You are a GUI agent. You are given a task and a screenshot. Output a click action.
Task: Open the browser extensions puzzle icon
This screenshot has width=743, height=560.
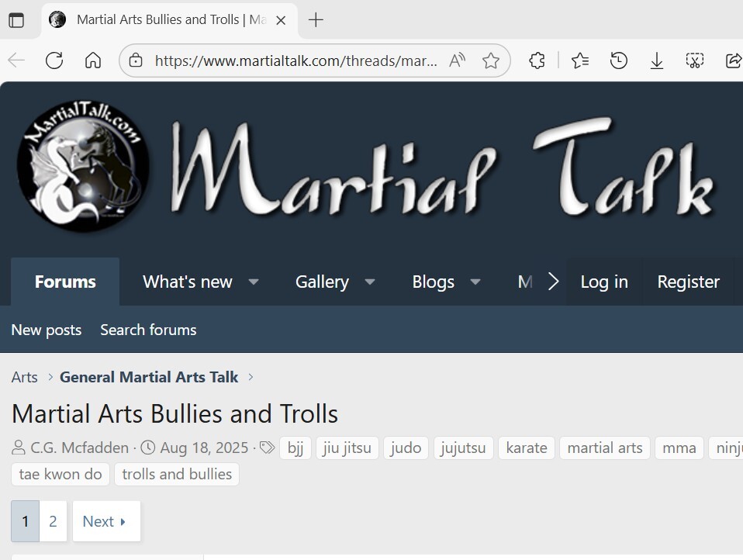point(537,60)
